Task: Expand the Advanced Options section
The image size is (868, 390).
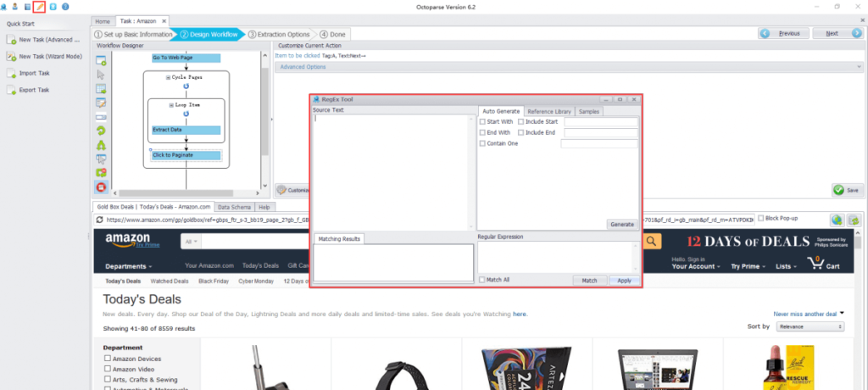Action: coord(569,67)
